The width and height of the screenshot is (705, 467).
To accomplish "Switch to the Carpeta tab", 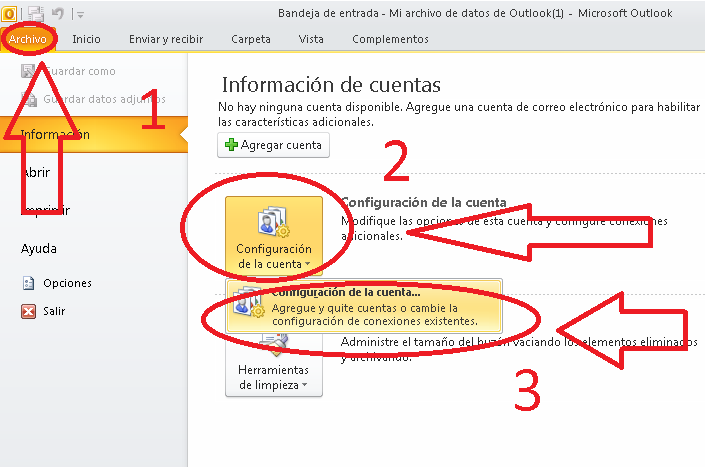I will coord(250,39).
